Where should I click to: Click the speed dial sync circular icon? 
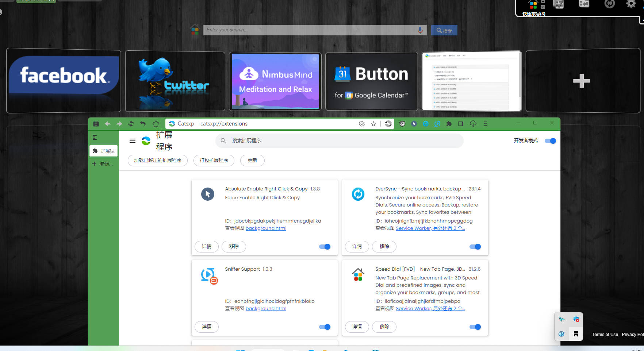click(x=610, y=4)
